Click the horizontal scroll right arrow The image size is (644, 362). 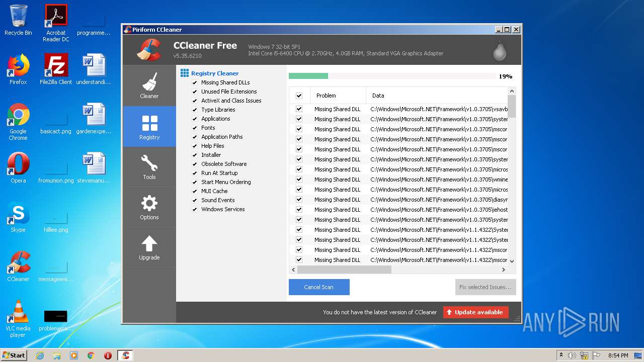(x=504, y=269)
